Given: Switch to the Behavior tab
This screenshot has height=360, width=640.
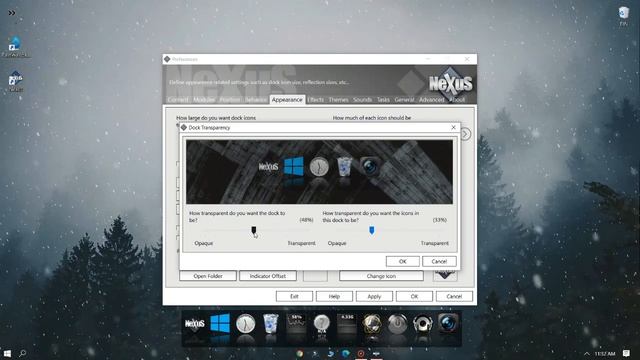Looking at the screenshot, I should point(256,100).
